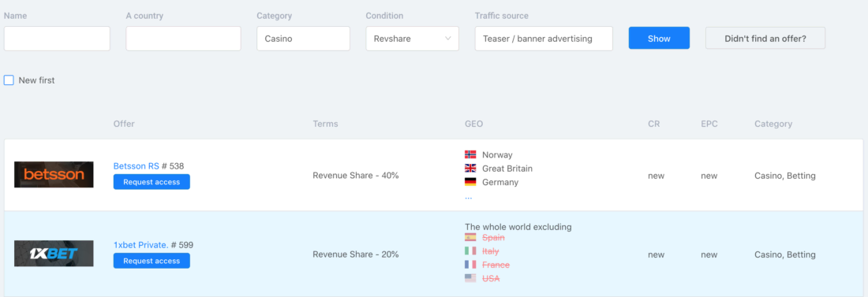This screenshot has width=868, height=297.
Task: Click the Great Britain country name
Action: point(507,169)
